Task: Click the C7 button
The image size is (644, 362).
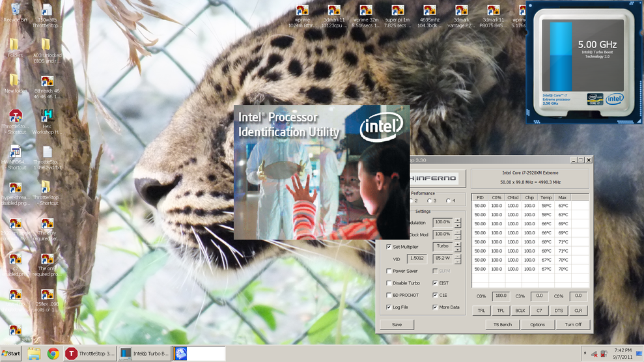Action: [539, 311]
